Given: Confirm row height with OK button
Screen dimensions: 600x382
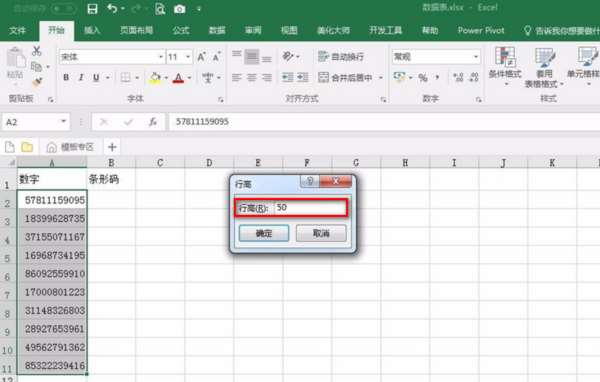Looking at the screenshot, I should pos(264,233).
